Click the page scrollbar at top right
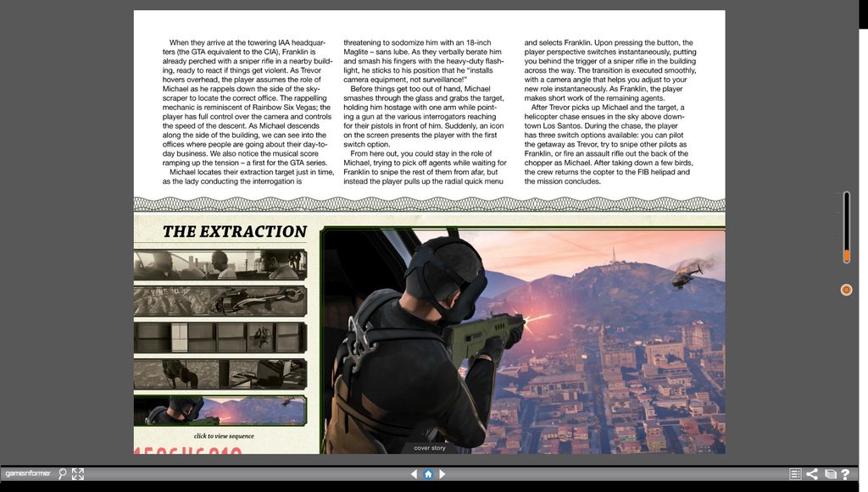The height and width of the screenshot is (492, 868). point(863,14)
